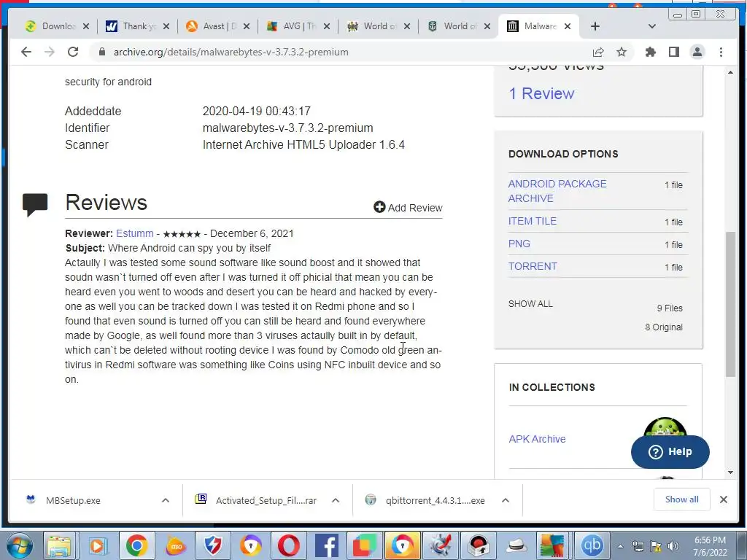
Task: Open the ITEM TILE download option
Action: (x=532, y=221)
